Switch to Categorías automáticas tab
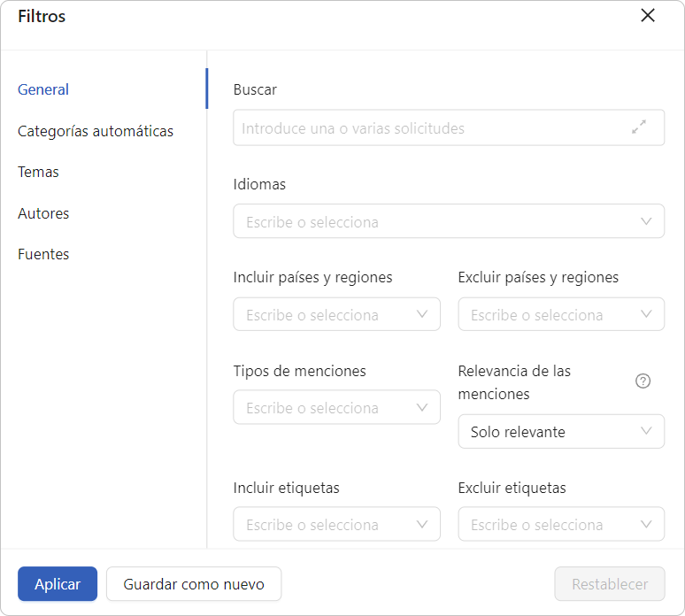The width and height of the screenshot is (685, 616). [x=96, y=131]
